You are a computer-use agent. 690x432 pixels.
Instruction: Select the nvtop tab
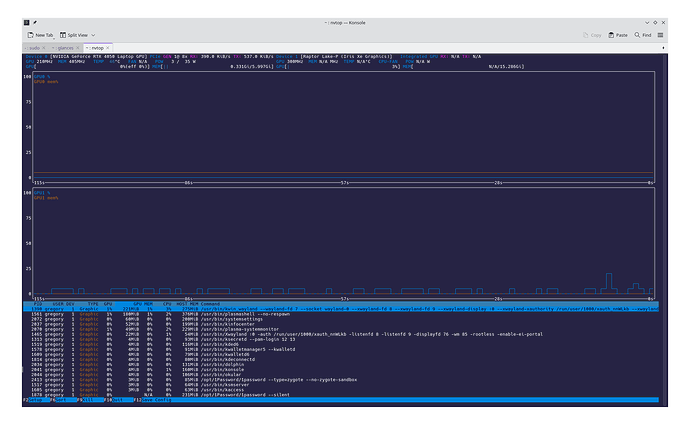(98, 48)
